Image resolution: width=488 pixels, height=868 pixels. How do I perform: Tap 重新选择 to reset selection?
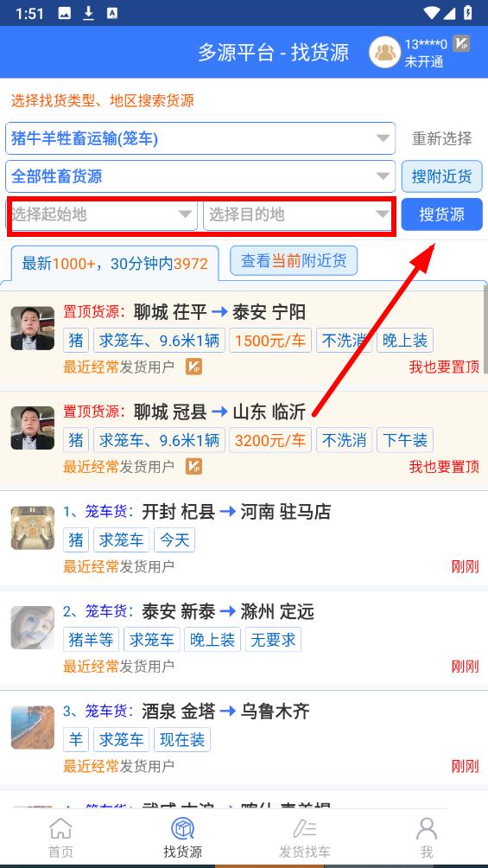click(441, 138)
